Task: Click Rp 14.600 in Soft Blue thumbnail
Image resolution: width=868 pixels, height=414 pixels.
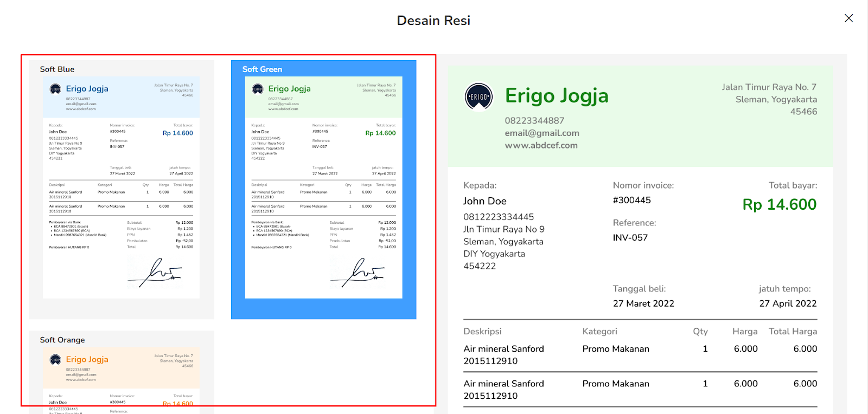Action: tap(178, 133)
